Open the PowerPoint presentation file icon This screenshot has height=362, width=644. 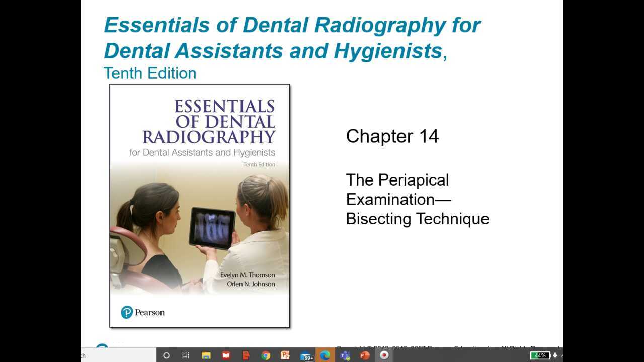(285, 355)
